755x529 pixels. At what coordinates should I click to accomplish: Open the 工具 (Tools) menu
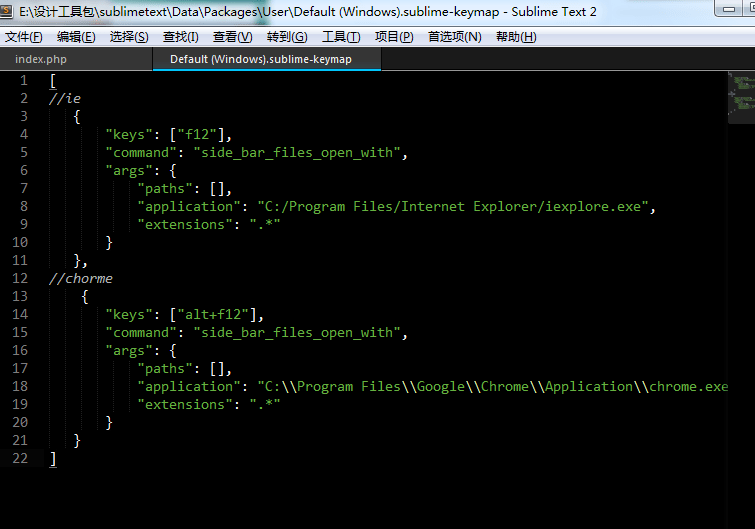tap(341, 37)
